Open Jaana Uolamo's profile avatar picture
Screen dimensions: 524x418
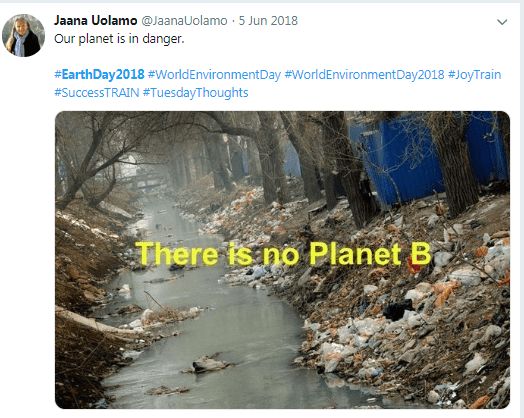tap(23, 35)
